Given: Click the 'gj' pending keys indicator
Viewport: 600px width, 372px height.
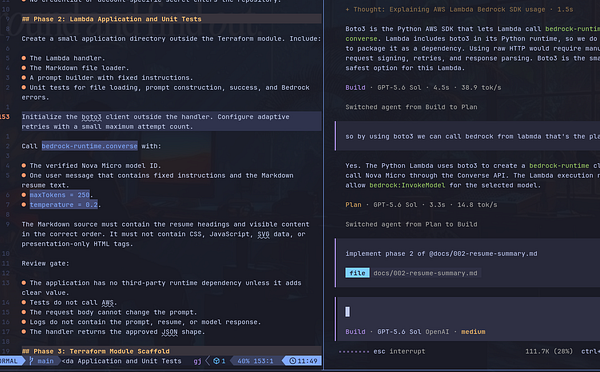Looking at the screenshot, I should (x=197, y=361).
